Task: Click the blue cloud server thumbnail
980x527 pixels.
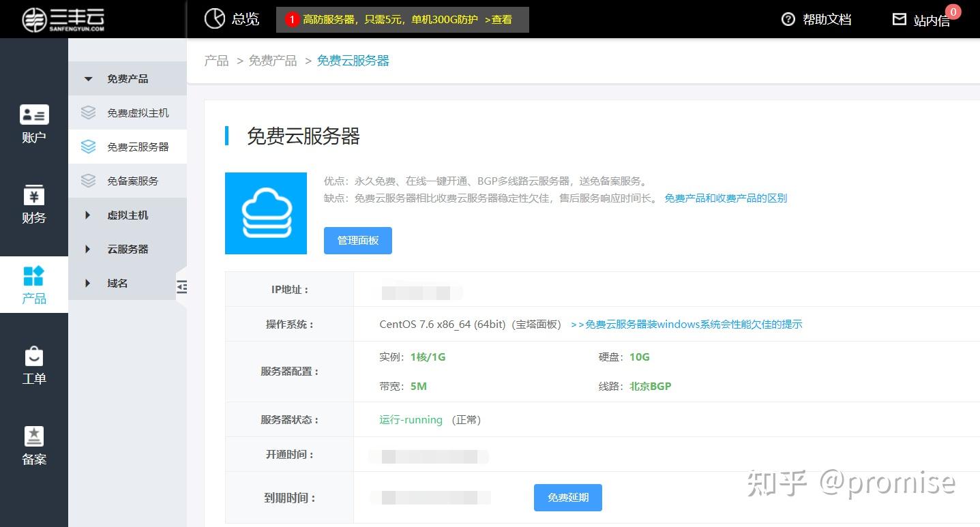Action: pyautogui.click(x=266, y=213)
